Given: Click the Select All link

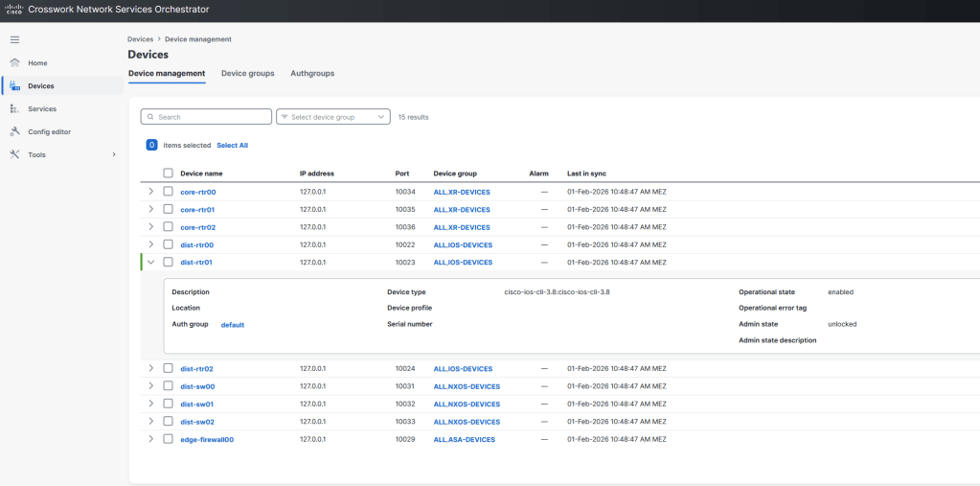Looking at the screenshot, I should pyautogui.click(x=232, y=146).
